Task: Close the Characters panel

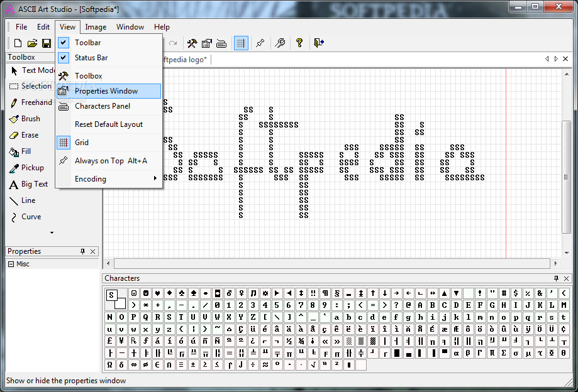Action: (567, 279)
